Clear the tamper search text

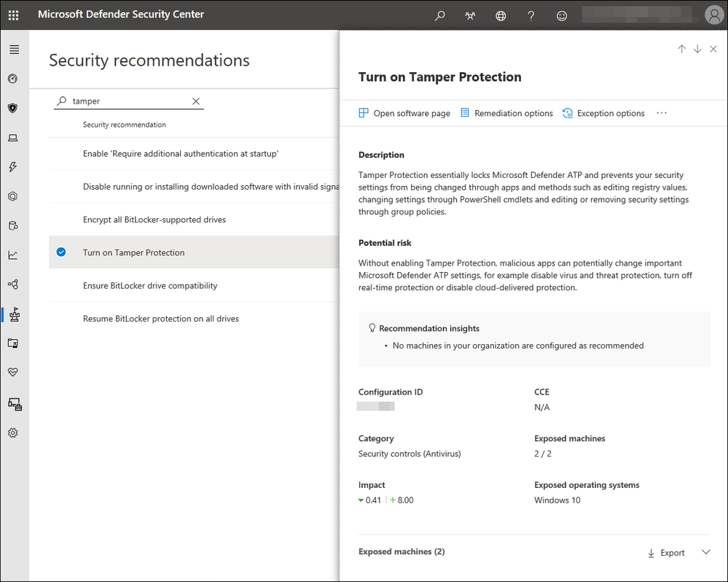coord(196,101)
